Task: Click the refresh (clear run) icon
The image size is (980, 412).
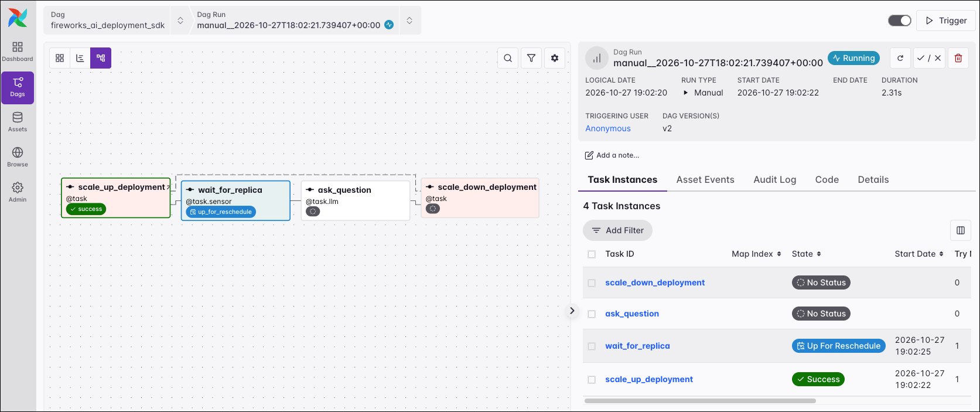Action: [900, 58]
